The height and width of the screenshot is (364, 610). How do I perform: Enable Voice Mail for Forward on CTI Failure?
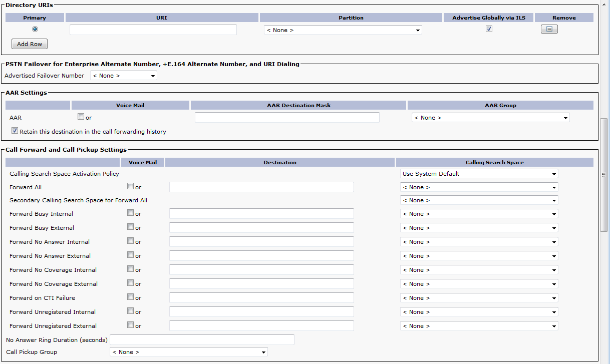click(130, 297)
